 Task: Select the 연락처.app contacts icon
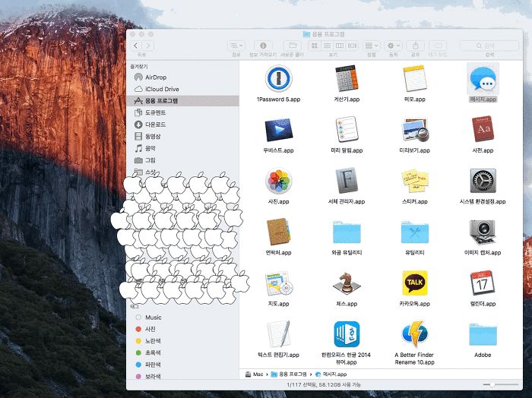tap(279, 232)
